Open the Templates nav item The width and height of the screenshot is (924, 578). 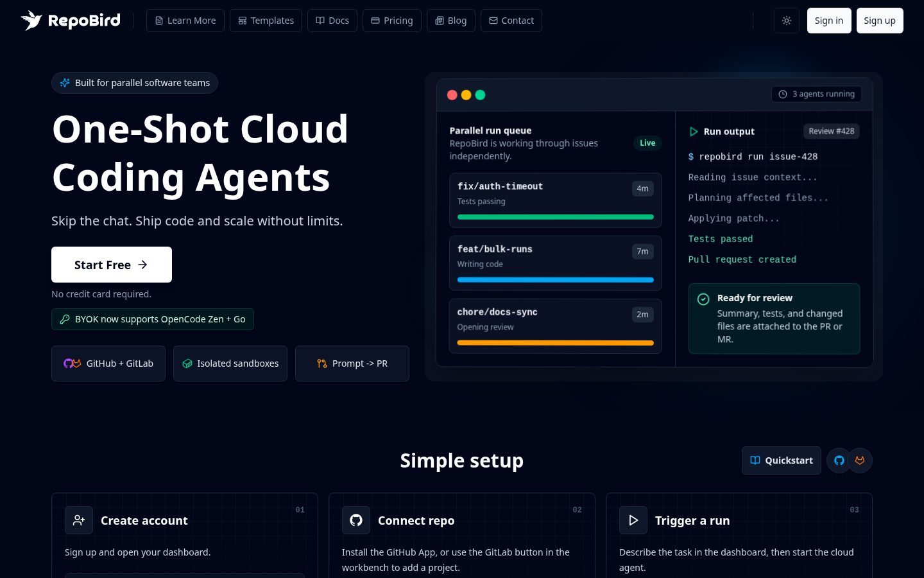pos(266,21)
